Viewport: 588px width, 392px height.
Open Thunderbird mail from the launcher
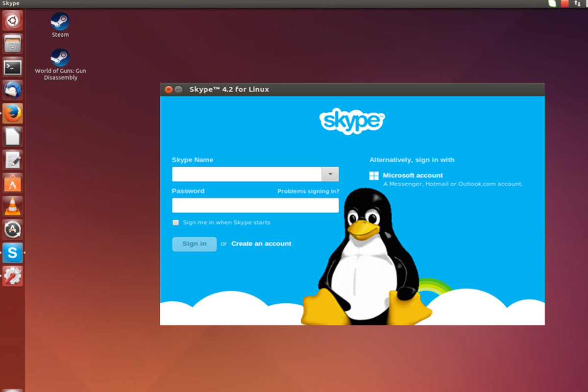click(12, 90)
